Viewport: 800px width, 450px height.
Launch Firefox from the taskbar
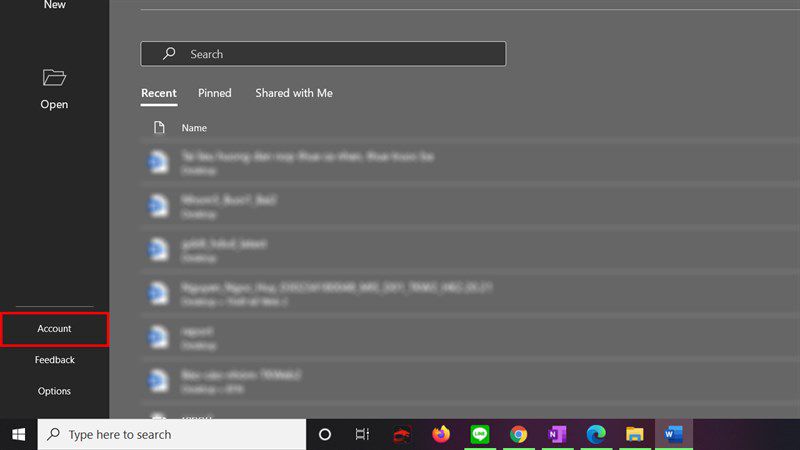tap(441, 434)
